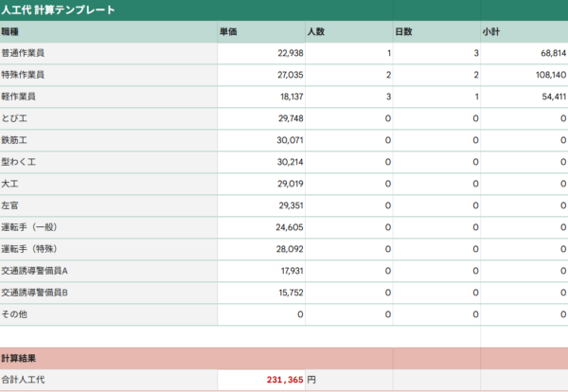Image resolution: width=568 pixels, height=392 pixels.
Task: Select the その他 unit price cell
Action: point(260,314)
